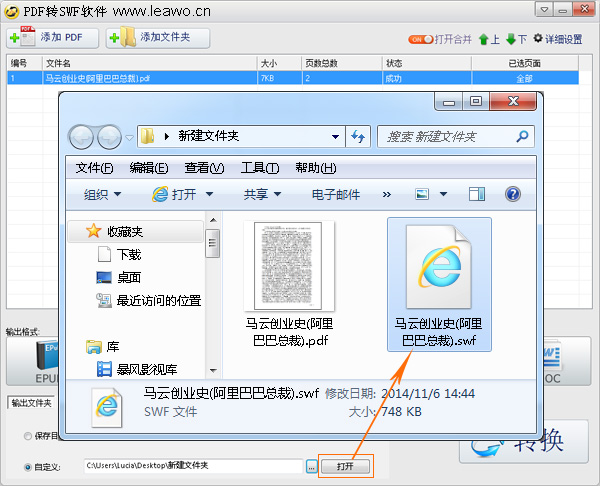Expand the 共享 dropdown
This screenshot has width=600, height=486.
[x=262, y=194]
